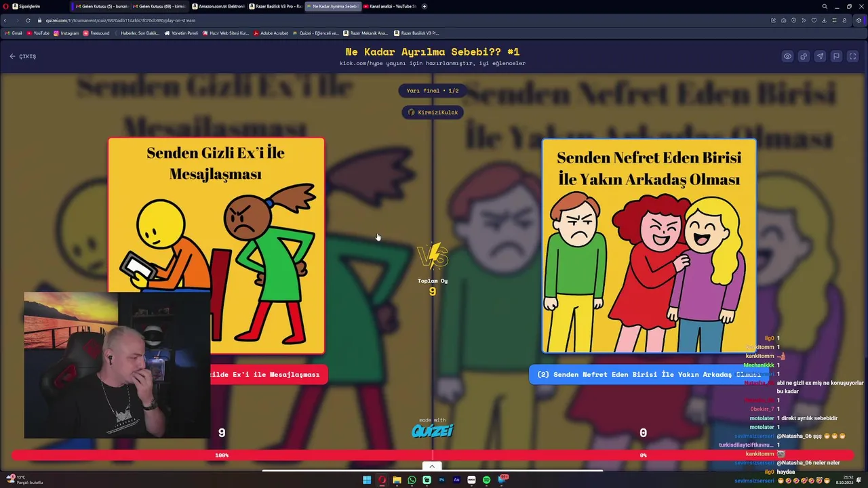Expand the bottom panel chevron arrow

pos(432,466)
